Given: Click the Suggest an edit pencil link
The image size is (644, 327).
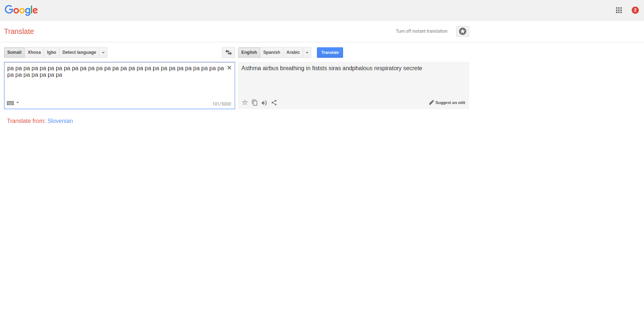Looking at the screenshot, I should 447,103.
